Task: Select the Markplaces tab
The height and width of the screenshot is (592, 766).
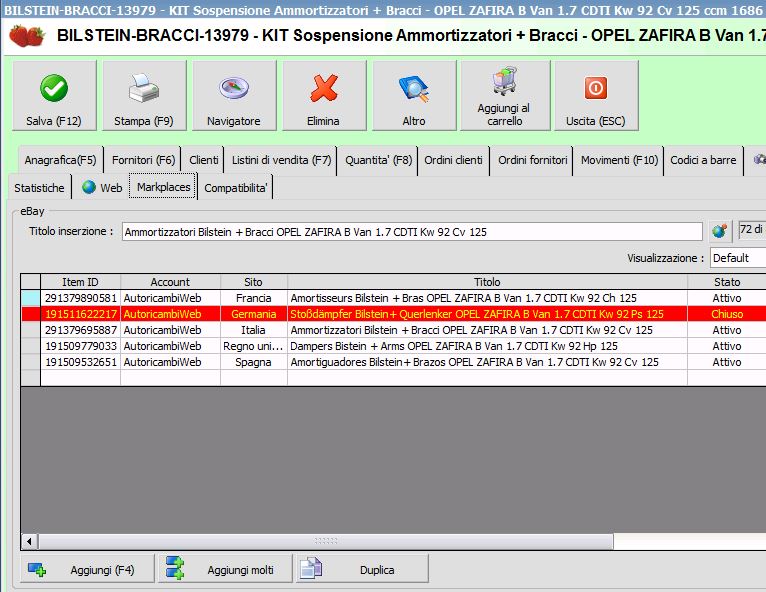Action: click(163, 187)
